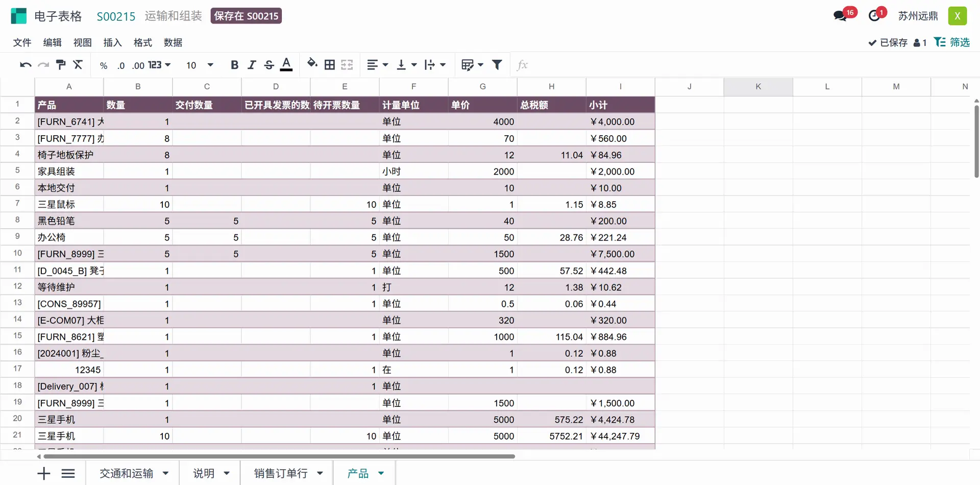This screenshot has width=980, height=485.
Task: Expand the 产品 sheet tab options arrow
Action: coord(381,473)
